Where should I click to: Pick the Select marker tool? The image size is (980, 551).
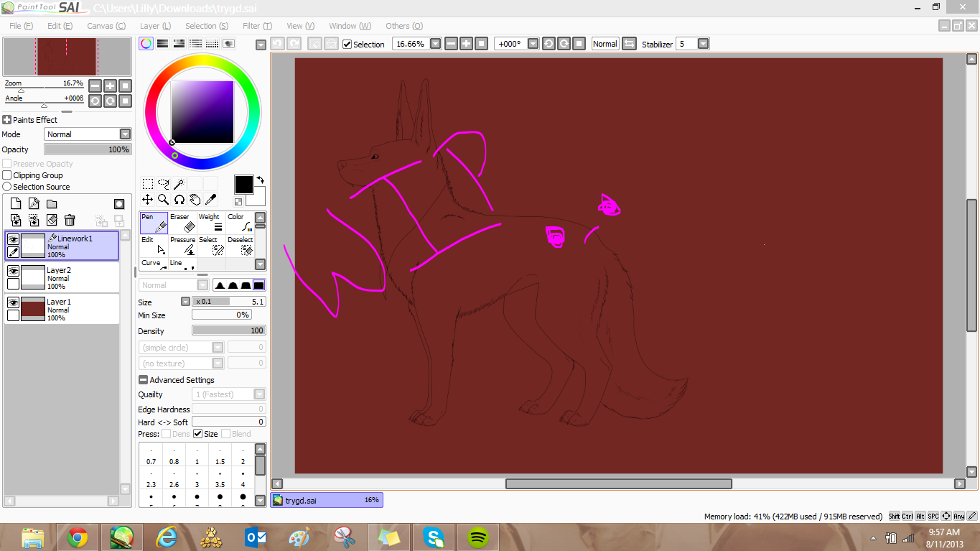211,246
